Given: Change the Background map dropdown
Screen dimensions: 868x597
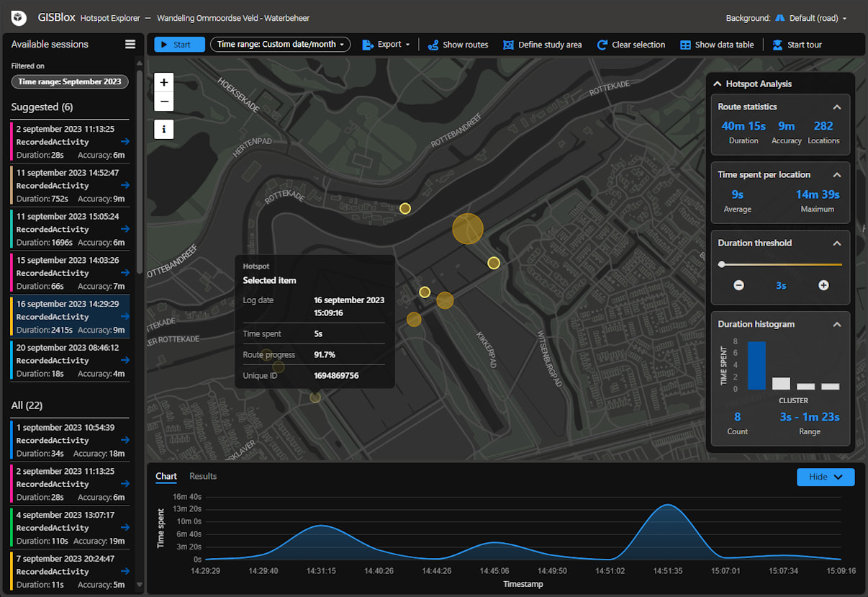Looking at the screenshot, I should [810, 18].
